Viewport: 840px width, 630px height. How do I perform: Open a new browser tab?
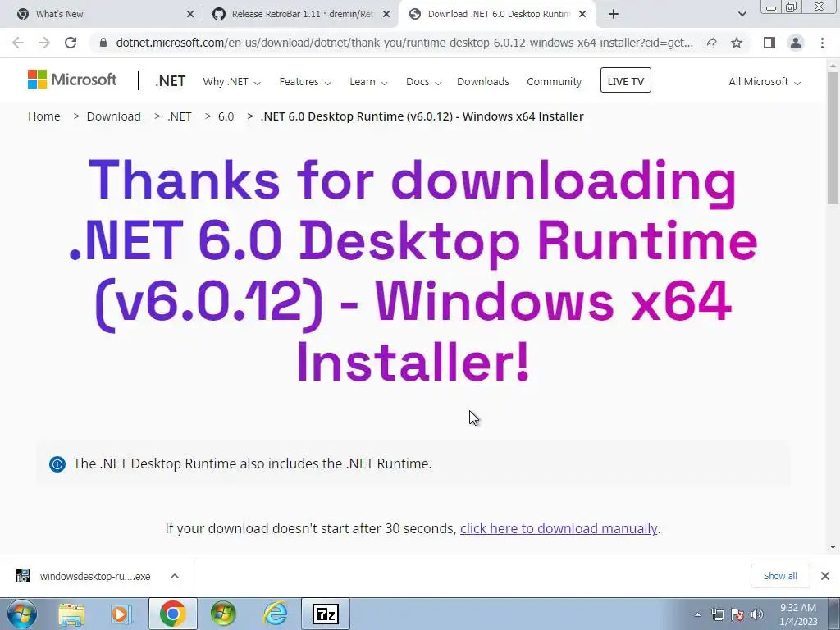coord(614,14)
